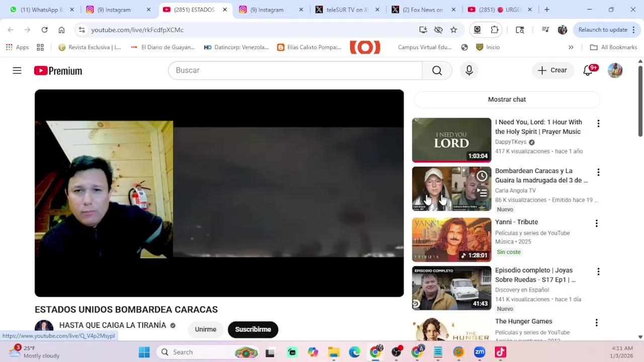Play Joyas Sobre Ruedas episode thumbnail
644x362 pixels.
click(451, 288)
